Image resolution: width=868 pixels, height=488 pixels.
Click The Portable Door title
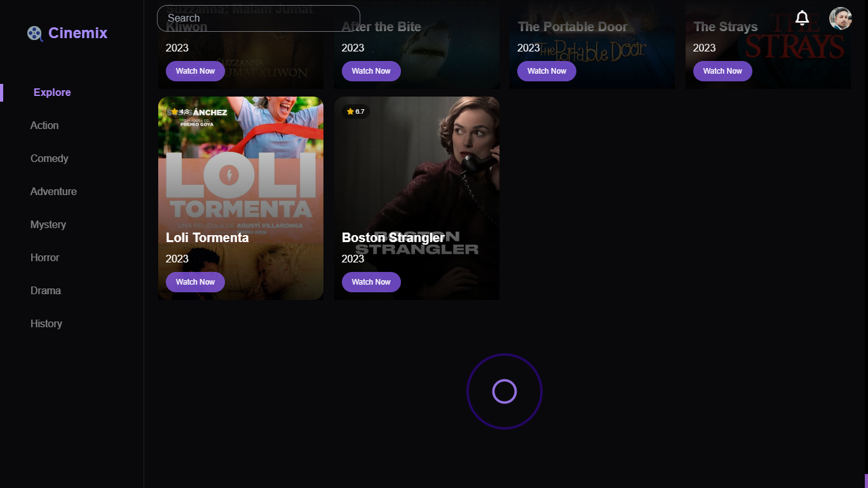point(573,27)
